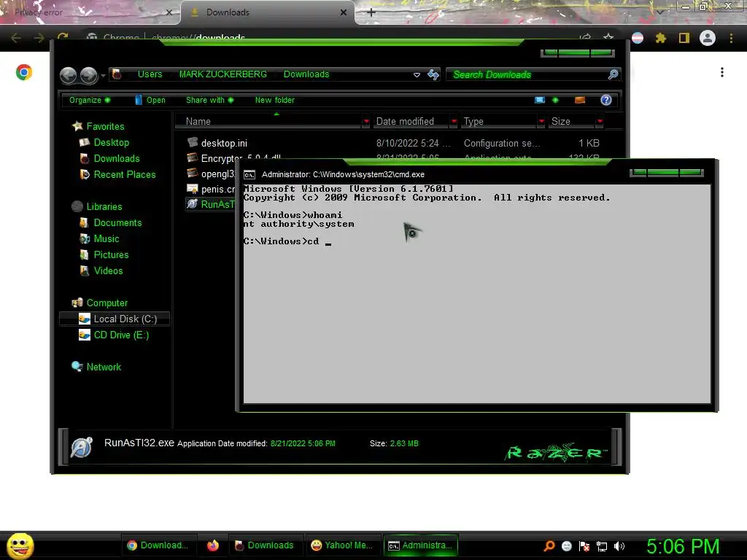
Task: Select the opengl file row
Action: click(x=211, y=174)
